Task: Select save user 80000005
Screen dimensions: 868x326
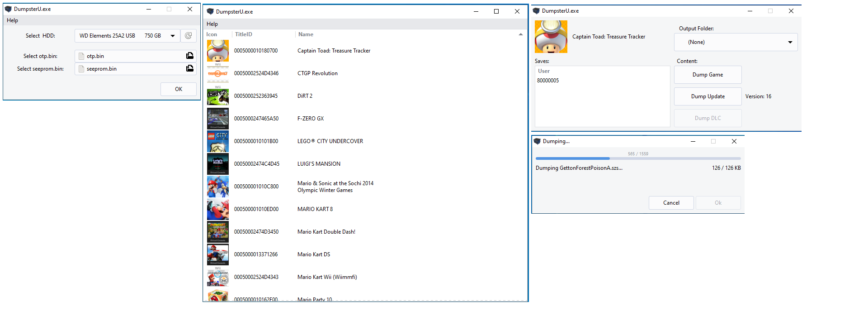Action: [548, 81]
